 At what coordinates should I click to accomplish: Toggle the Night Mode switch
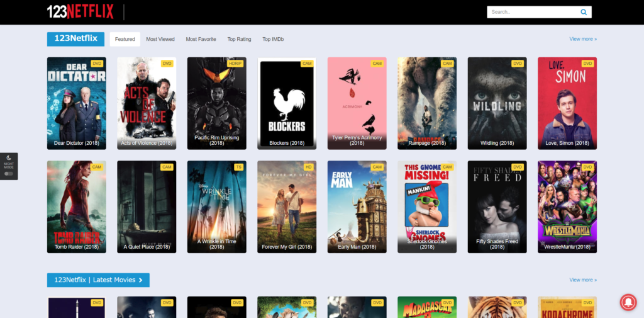(9, 174)
